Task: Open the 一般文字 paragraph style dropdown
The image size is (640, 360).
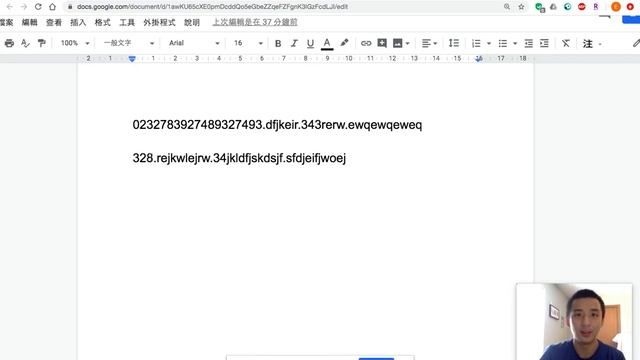Action: [129, 43]
